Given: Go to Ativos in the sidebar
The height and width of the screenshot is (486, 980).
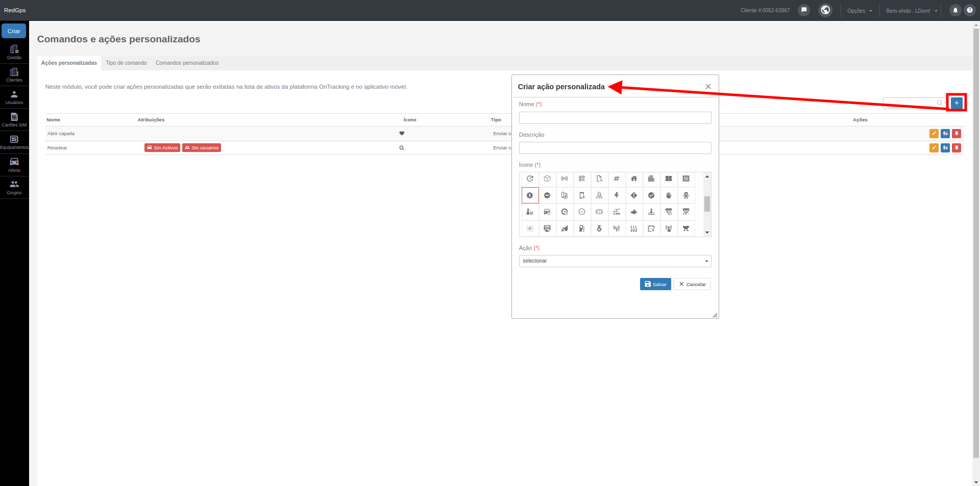Looking at the screenshot, I should [14, 165].
